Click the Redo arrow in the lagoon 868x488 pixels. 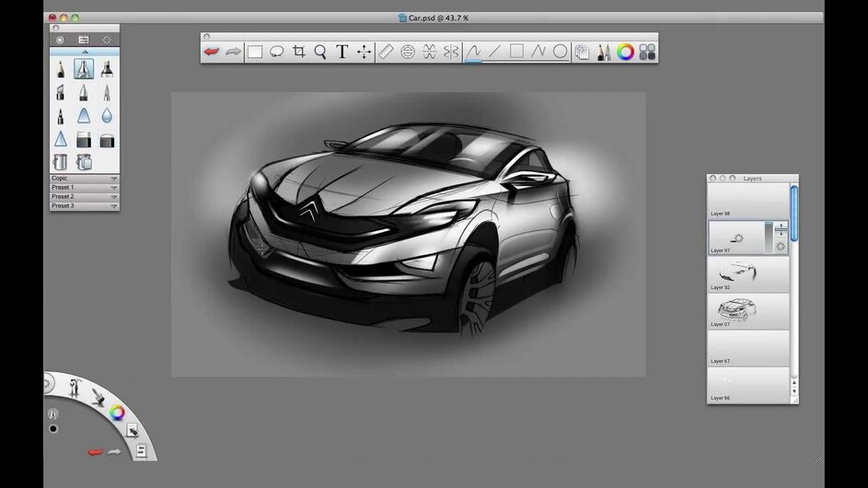114,452
